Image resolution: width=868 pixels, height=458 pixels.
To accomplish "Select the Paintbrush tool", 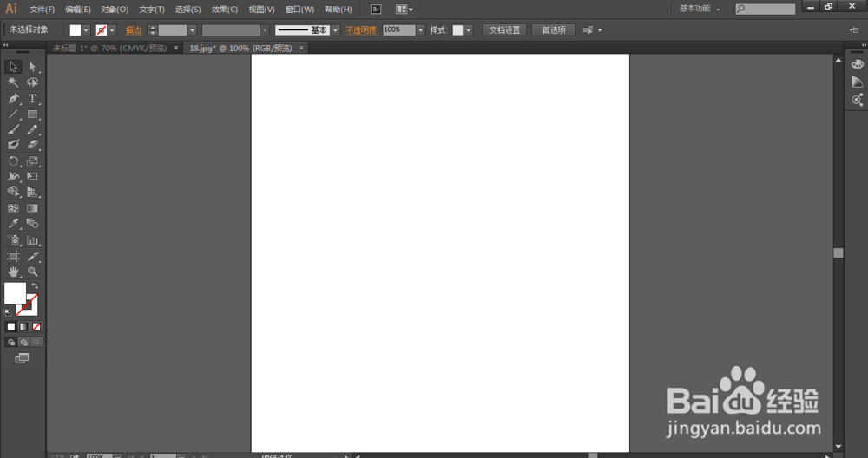I will point(13,129).
